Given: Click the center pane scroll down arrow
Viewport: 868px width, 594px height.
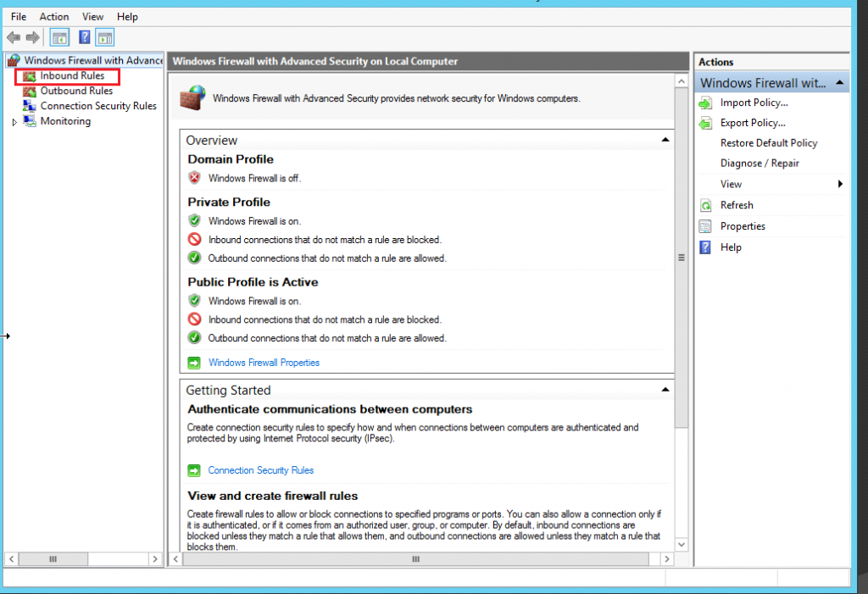Looking at the screenshot, I should click(682, 545).
